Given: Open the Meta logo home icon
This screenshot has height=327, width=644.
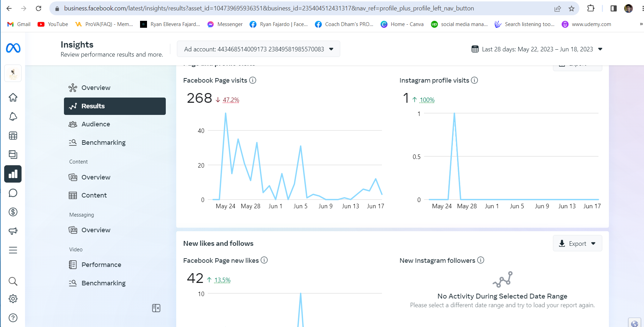Looking at the screenshot, I should pyautogui.click(x=13, y=48).
